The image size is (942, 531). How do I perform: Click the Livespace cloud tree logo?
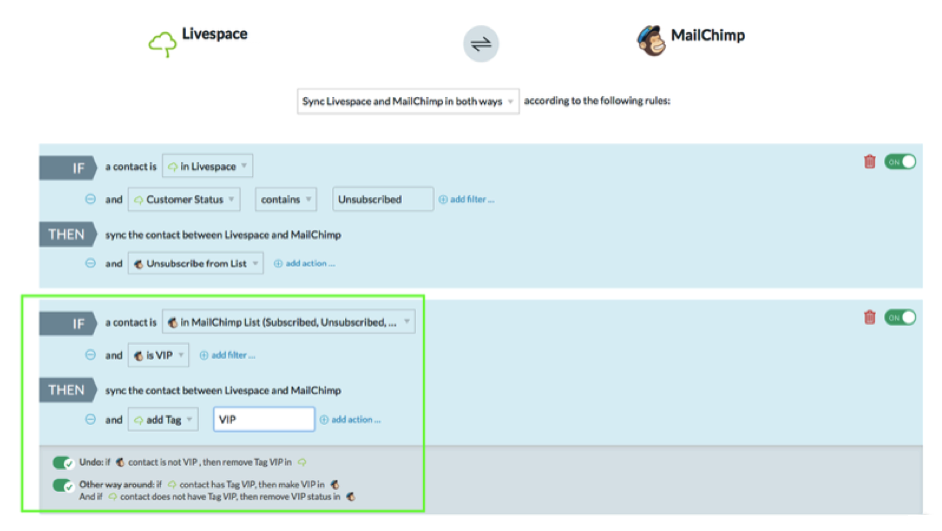(162, 44)
